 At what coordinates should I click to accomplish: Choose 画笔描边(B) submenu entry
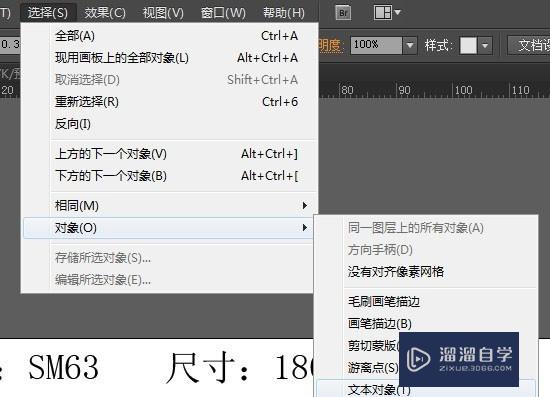pos(426,323)
